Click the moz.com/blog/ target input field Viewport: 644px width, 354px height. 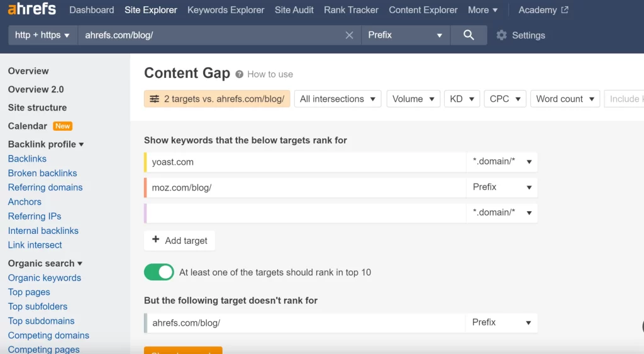[x=306, y=187]
